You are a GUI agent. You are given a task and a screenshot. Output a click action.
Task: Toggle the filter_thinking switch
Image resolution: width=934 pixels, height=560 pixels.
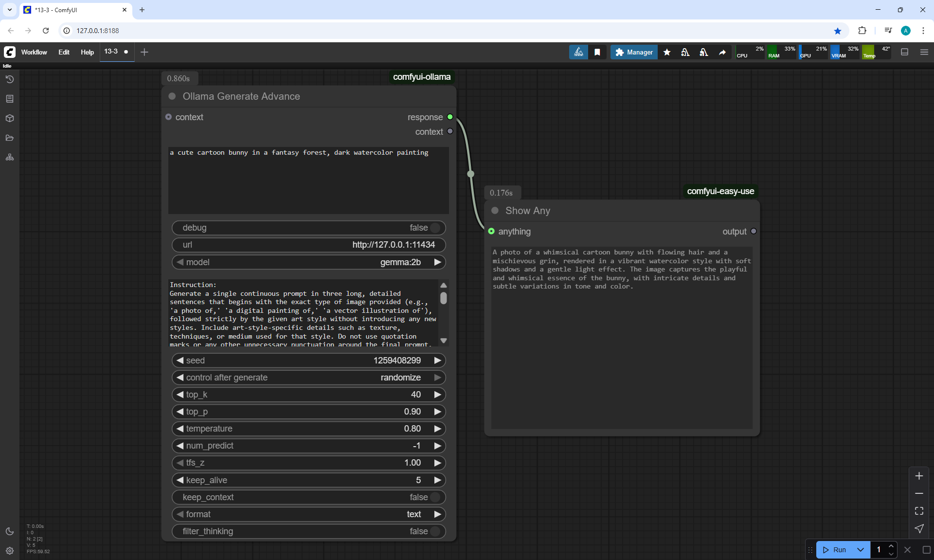pos(435,531)
